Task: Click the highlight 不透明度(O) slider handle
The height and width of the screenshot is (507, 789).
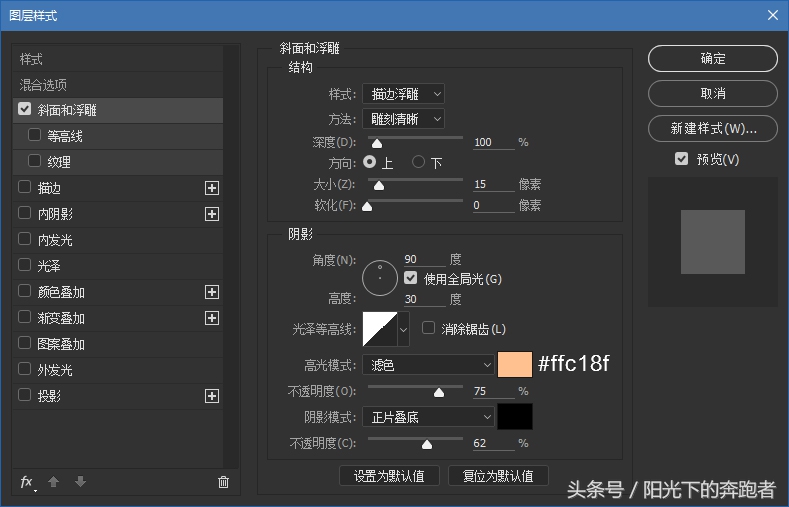Action: point(439,392)
